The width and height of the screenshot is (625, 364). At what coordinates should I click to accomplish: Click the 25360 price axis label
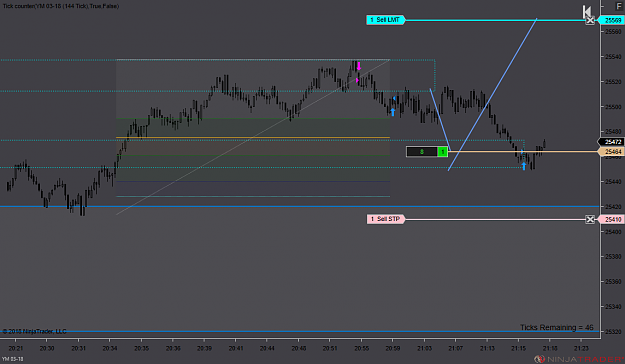(x=613, y=282)
